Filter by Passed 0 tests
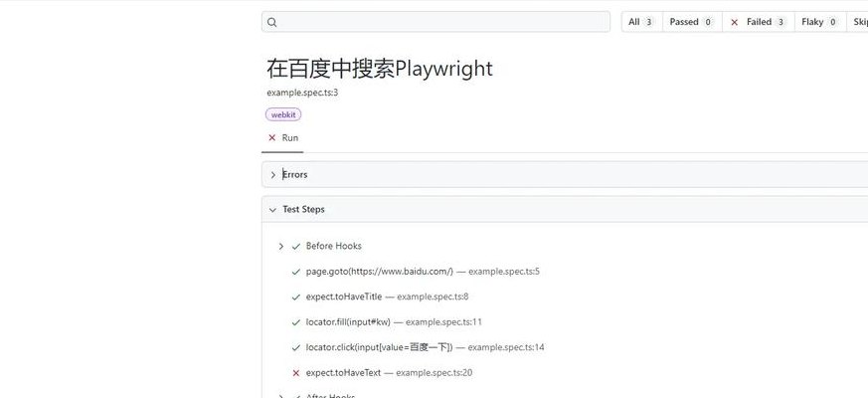This screenshot has width=868, height=398. [691, 22]
